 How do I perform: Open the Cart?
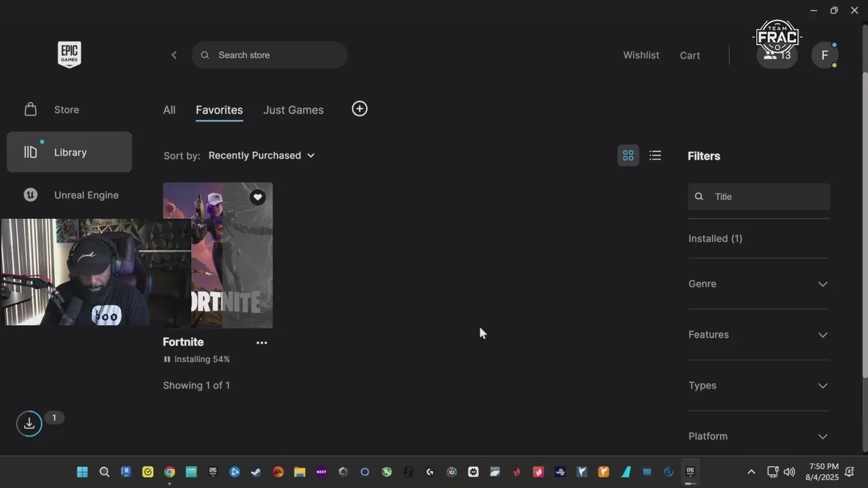(x=690, y=55)
